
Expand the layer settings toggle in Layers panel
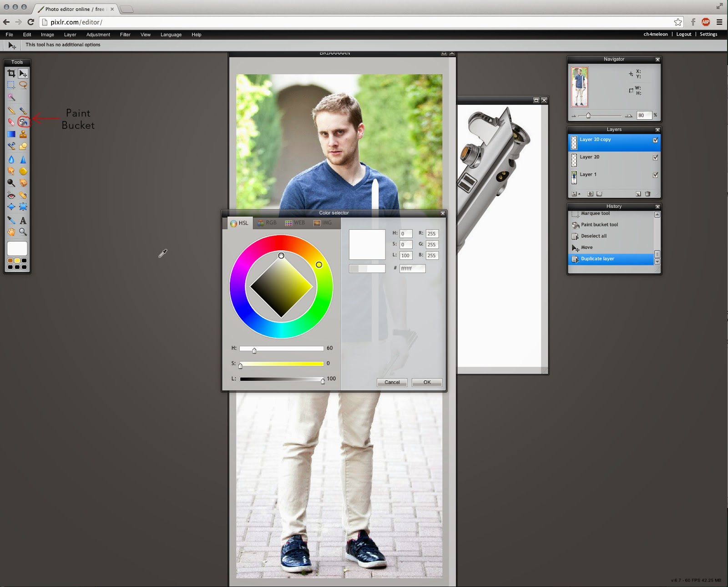click(576, 194)
